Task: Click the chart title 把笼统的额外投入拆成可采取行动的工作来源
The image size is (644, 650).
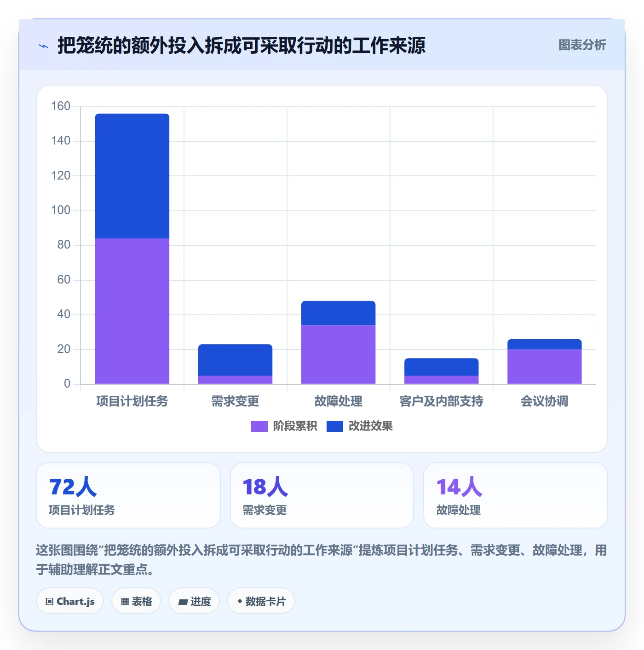Action: 241,46
